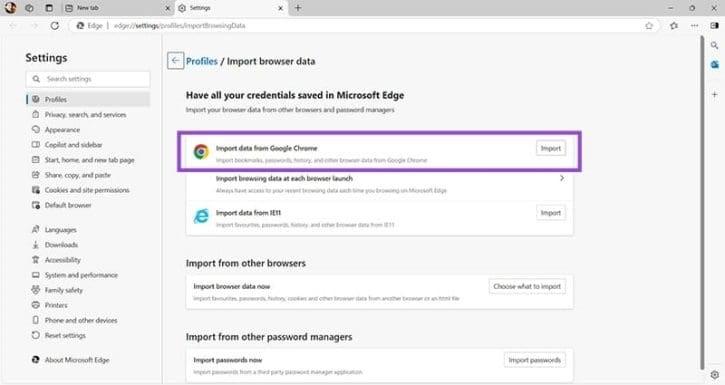This screenshot has height=385, width=725.
Task: Open the new tab plus button
Action: point(298,8)
